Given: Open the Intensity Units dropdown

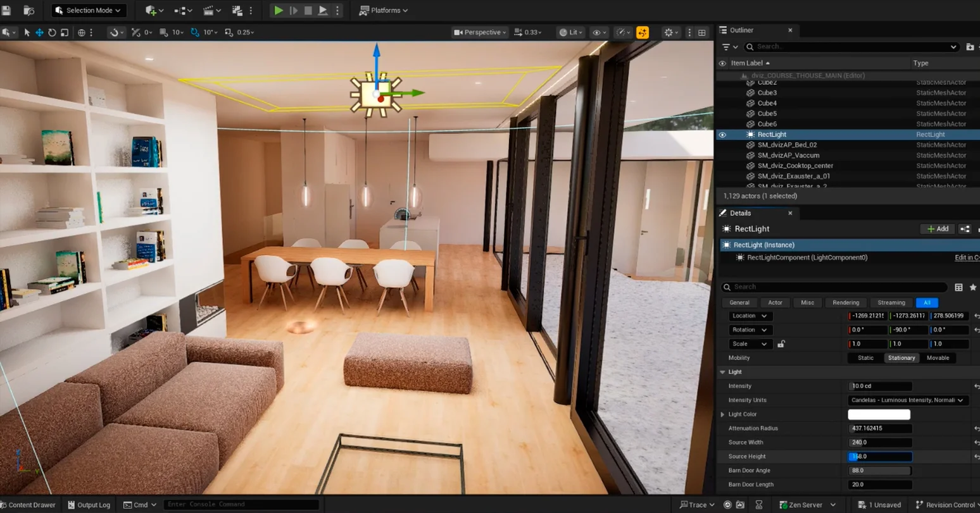Looking at the screenshot, I should pyautogui.click(x=907, y=400).
